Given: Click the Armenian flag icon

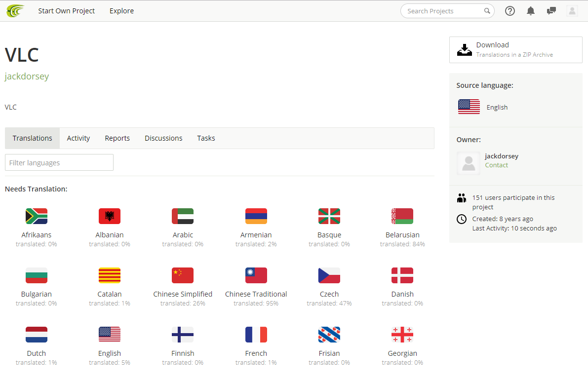Looking at the screenshot, I should [x=256, y=216].
